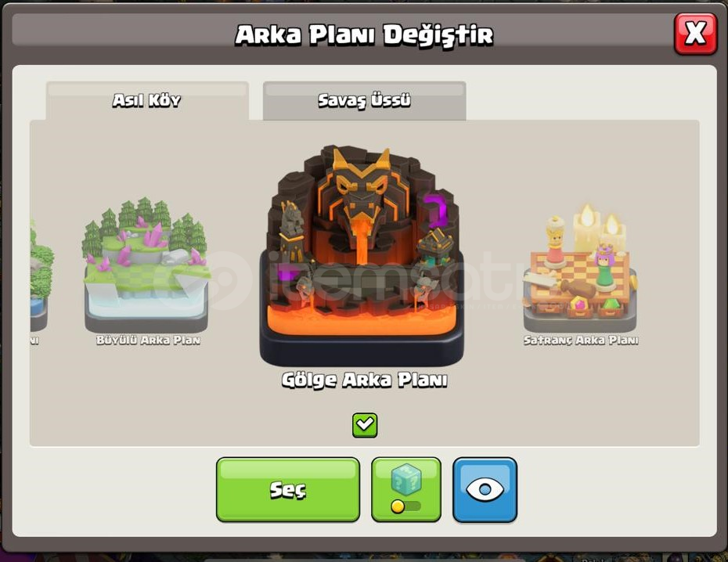Pick the partially visible scenery at far left
The height and width of the screenshot is (562, 728).
(41, 279)
